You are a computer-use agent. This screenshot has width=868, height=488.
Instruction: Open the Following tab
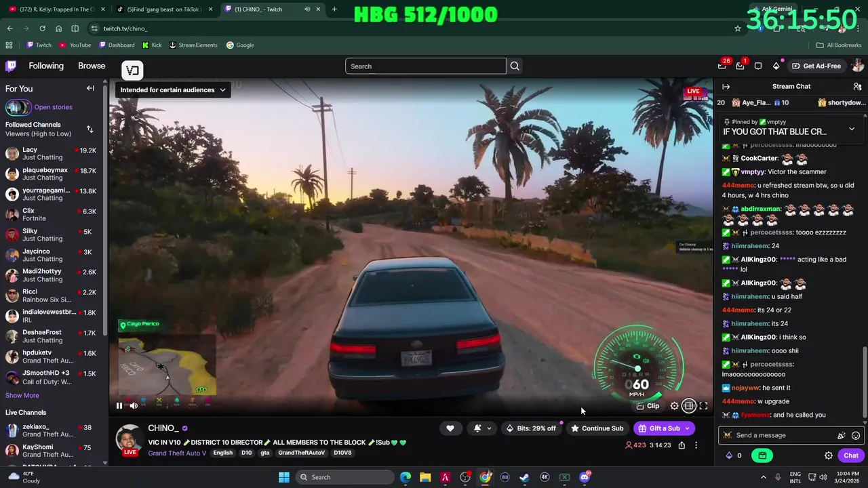[46, 66]
